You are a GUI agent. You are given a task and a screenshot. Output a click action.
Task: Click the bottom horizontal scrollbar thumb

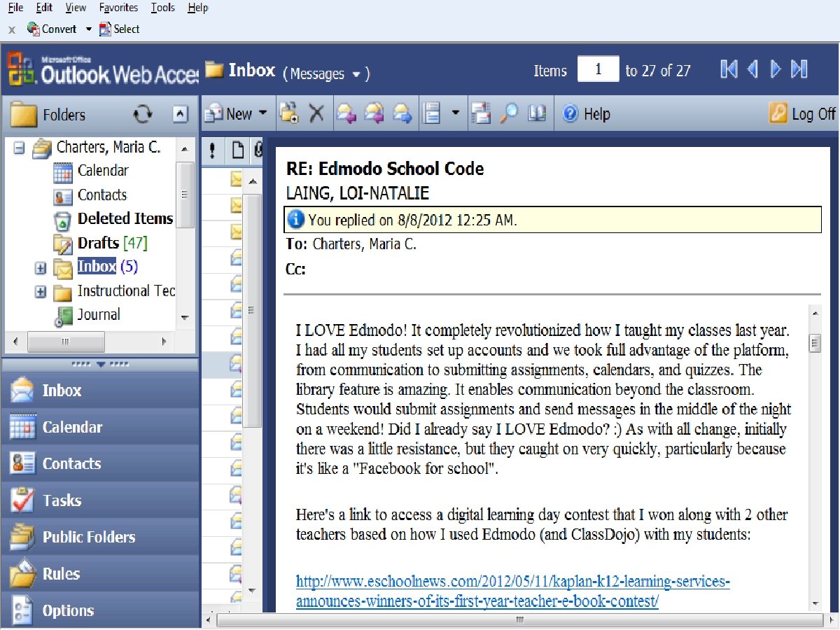pos(519,620)
